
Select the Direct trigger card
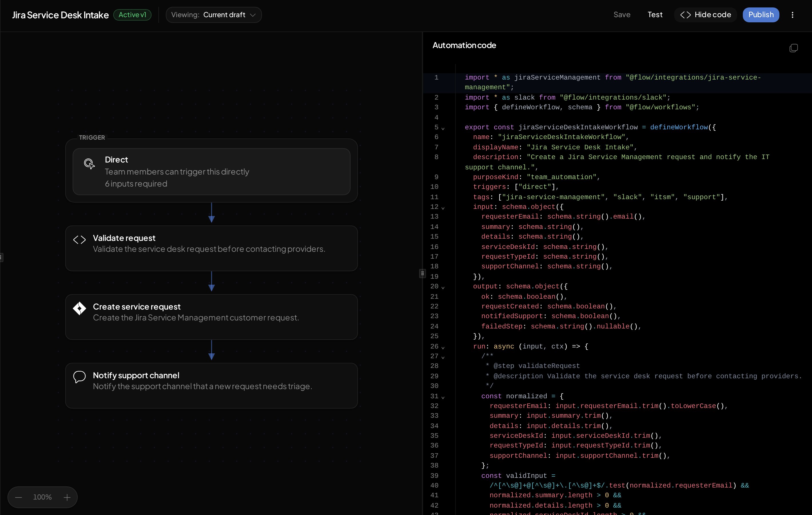[211, 171]
